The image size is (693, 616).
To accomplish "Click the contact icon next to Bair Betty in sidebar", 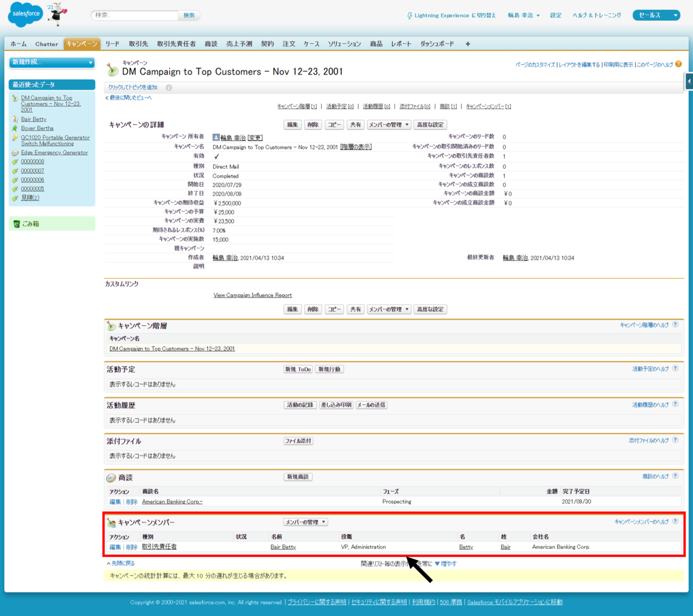I will click(x=15, y=119).
